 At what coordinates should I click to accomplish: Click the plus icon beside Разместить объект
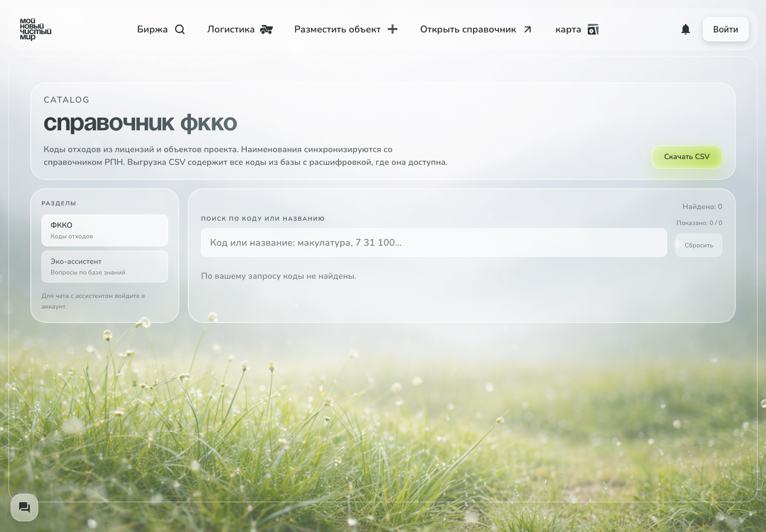click(393, 29)
